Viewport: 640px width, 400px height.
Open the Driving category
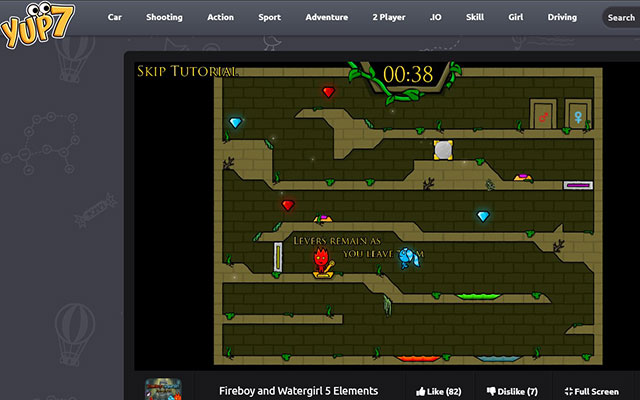click(x=562, y=17)
